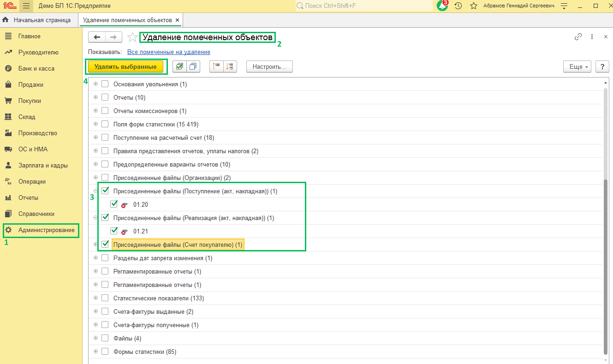Expand Поля форм статистики group
This screenshot has width=613, height=364.
point(96,124)
